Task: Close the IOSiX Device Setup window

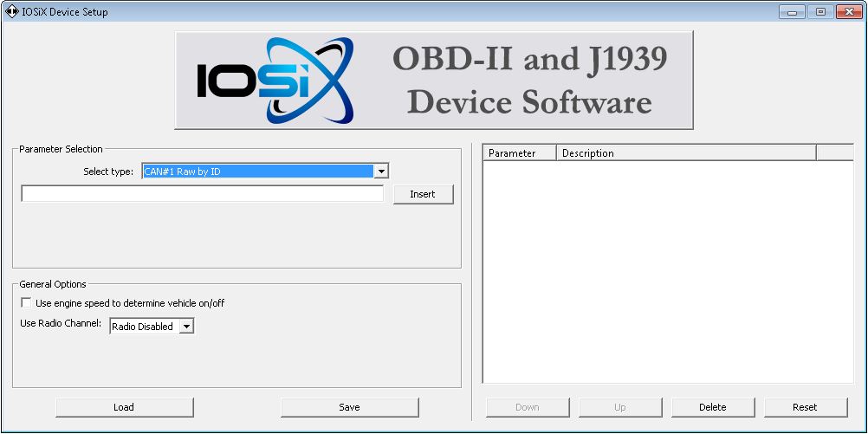Action: [x=850, y=11]
